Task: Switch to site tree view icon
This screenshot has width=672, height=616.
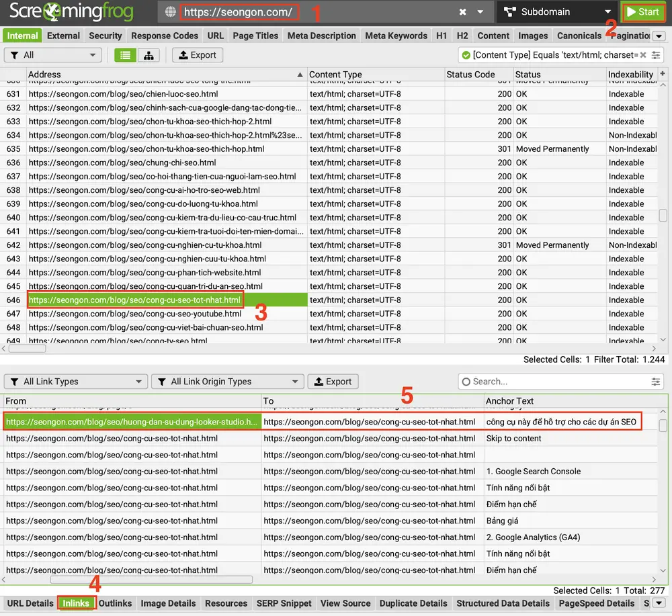Action: pyautogui.click(x=149, y=55)
